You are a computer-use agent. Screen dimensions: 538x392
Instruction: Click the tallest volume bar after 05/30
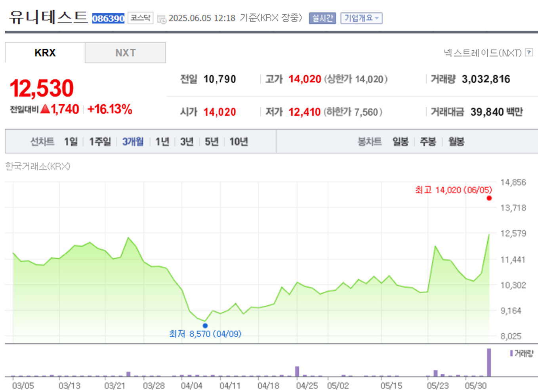(x=489, y=362)
